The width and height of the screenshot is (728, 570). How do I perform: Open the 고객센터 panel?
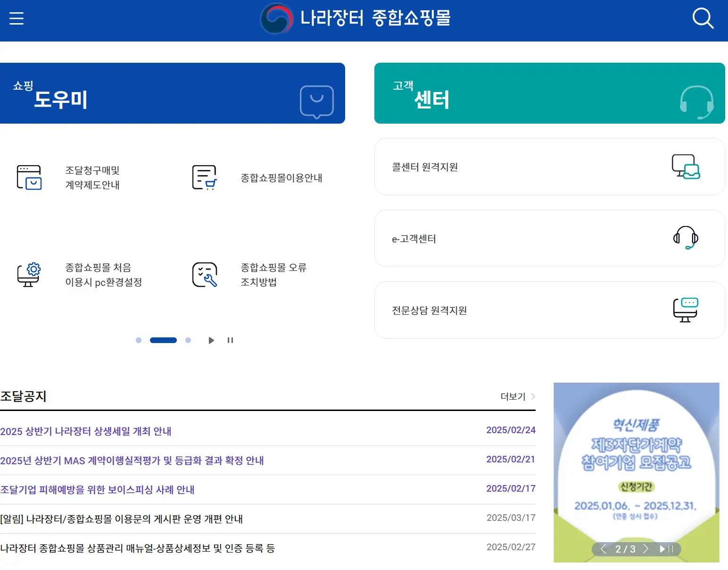[549, 93]
